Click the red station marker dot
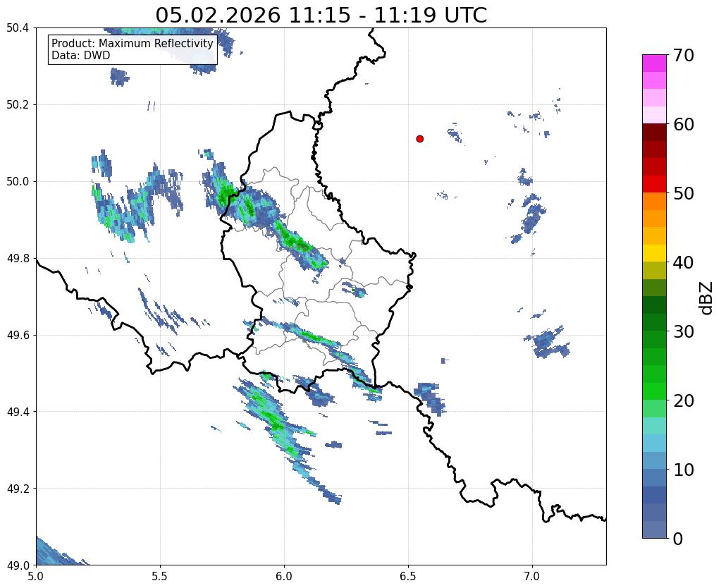 coord(419,139)
